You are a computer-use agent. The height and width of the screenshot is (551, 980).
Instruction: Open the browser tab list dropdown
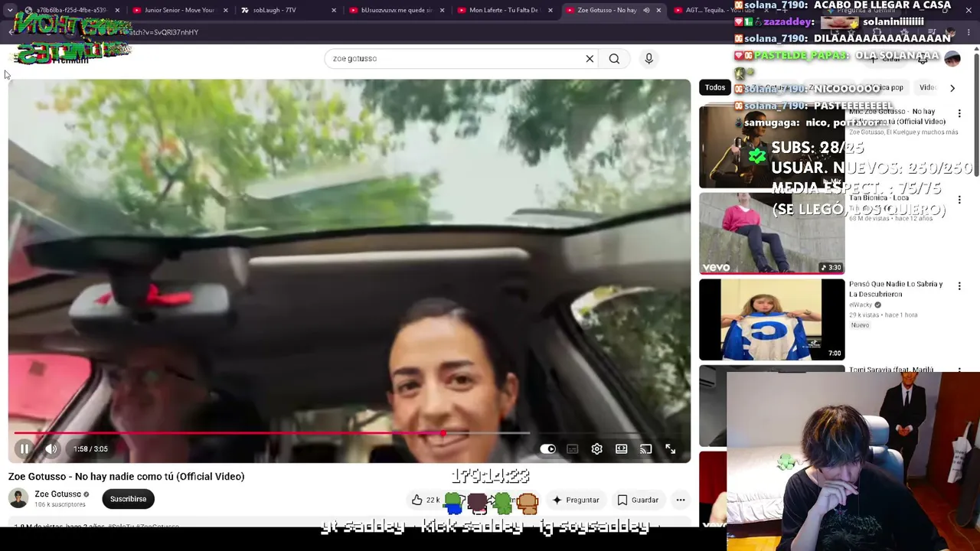pos(9,10)
